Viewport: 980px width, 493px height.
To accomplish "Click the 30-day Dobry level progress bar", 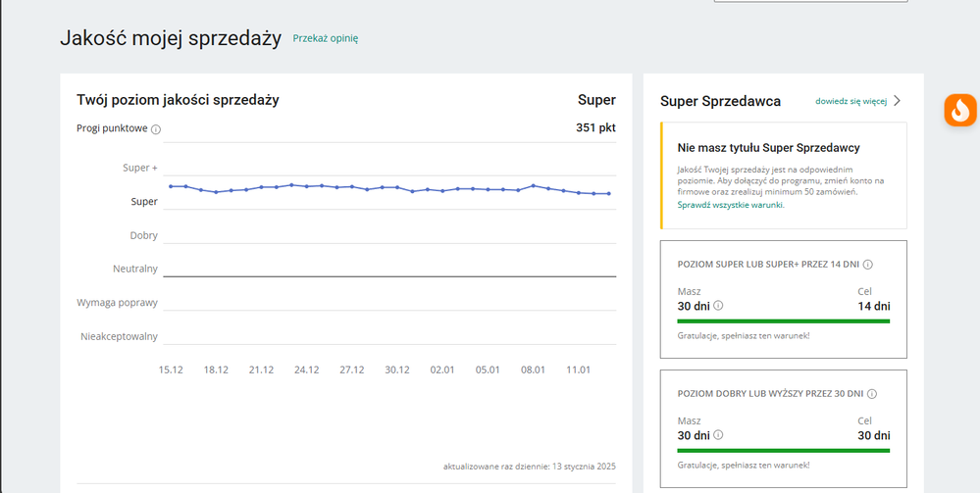I will 783,451.
